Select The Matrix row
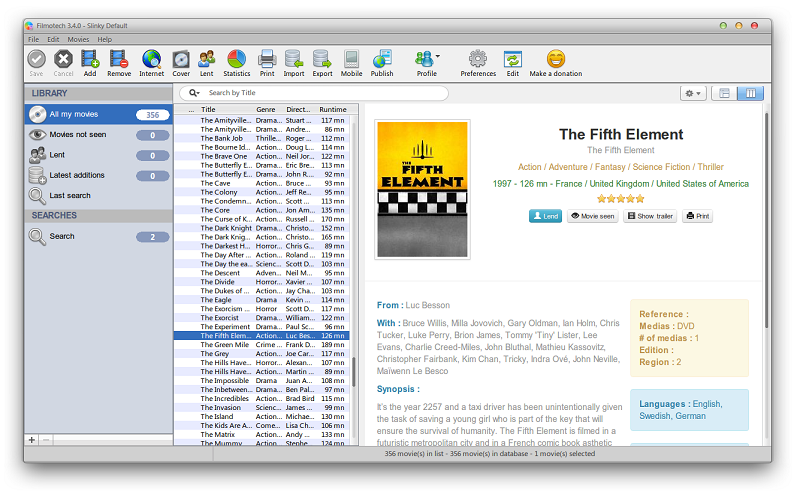 [x=262, y=434]
